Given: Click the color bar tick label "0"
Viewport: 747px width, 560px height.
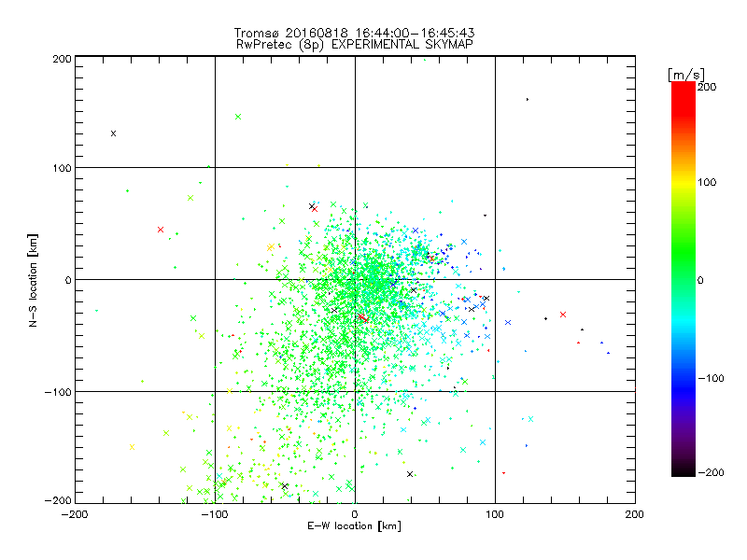Looking at the screenshot, I should tap(700, 280).
